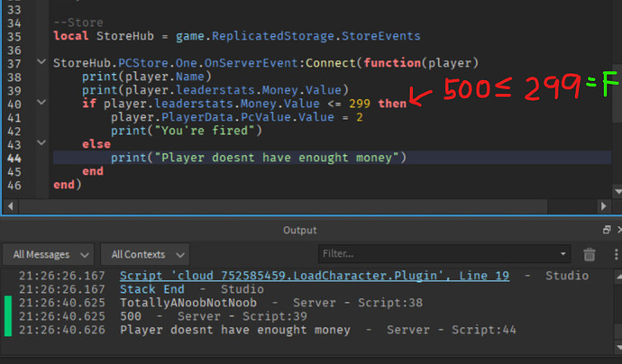
Task: Collapse the function block at line 37
Action: click(41, 61)
